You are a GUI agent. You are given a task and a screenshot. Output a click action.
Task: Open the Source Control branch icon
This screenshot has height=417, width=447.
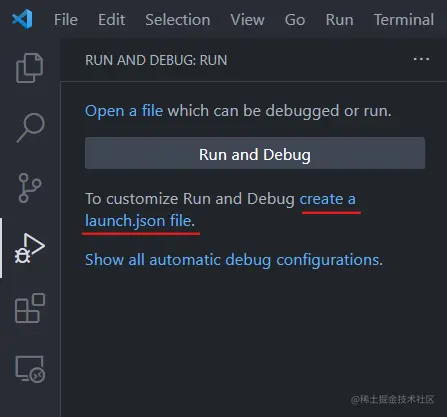click(x=30, y=188)
